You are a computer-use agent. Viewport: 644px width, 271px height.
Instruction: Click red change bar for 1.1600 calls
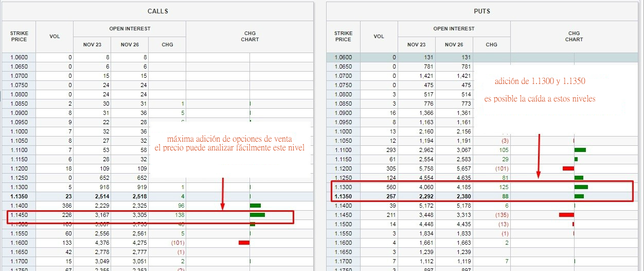(244, 243)
